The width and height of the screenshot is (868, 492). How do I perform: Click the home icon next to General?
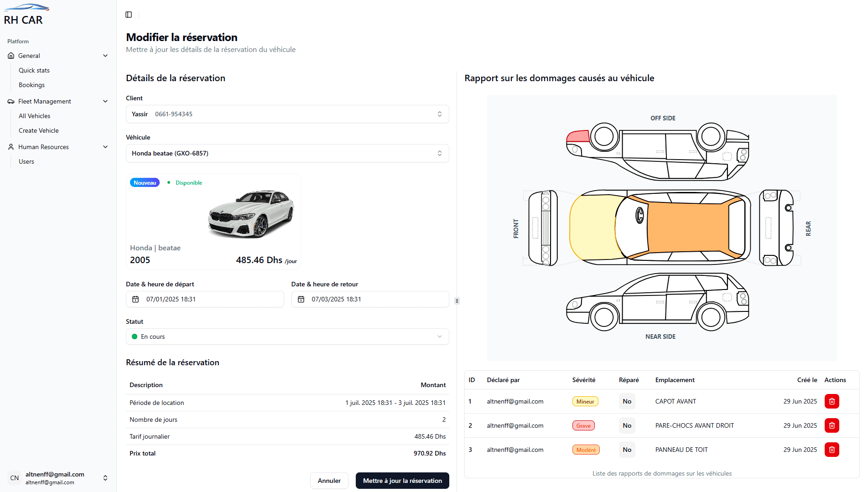coord(10,55)
